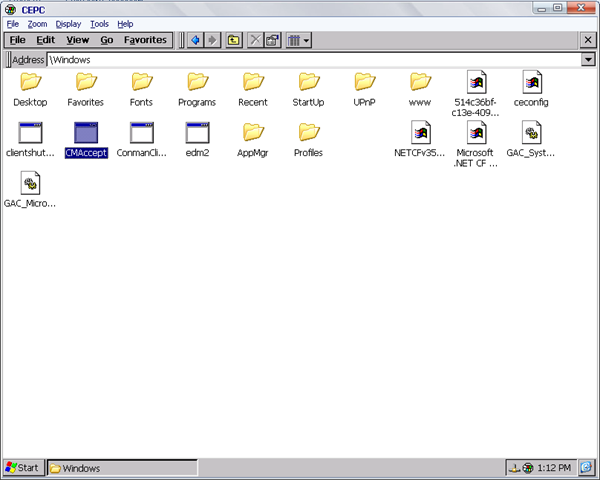
Task: Select the 514c36bf-c13e-409... file
Action: (x=475, y=94)
